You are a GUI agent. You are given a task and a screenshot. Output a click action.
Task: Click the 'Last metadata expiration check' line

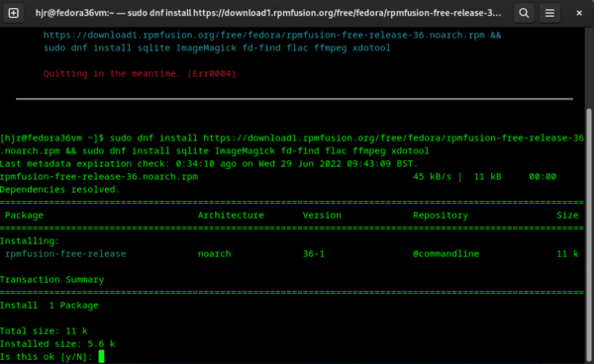click(x=209, y=164)
